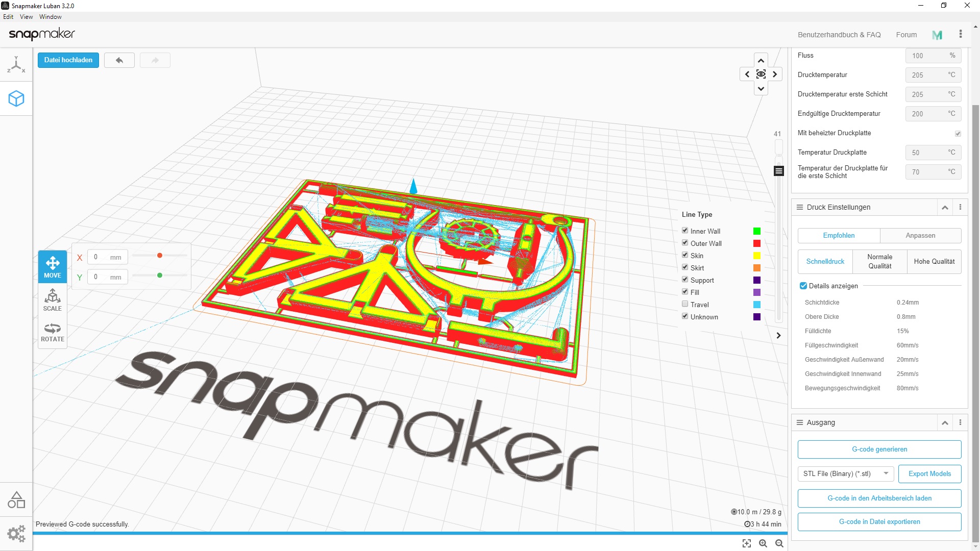Reset camera view with eye icon

[761, 74]
